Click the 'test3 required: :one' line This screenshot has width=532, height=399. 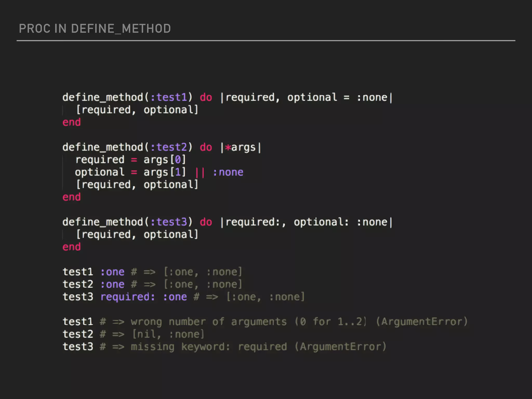pos(183,297)
